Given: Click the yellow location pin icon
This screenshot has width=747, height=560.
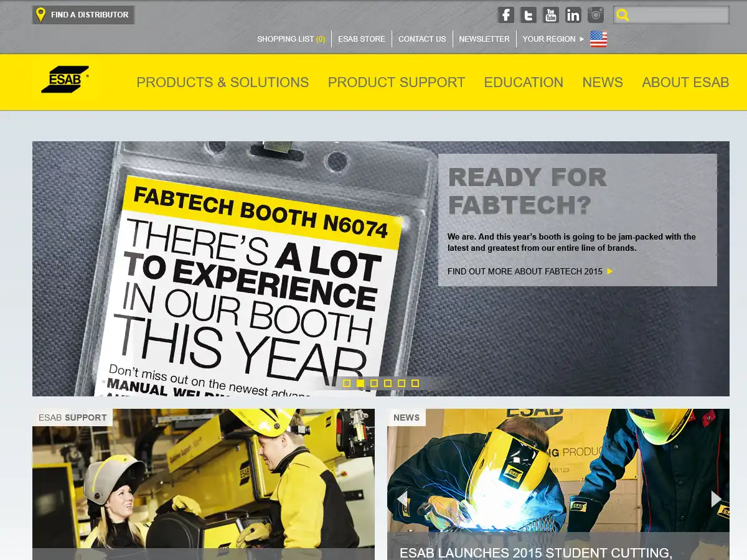Looking at the screenshot, I should pos(40,15).
